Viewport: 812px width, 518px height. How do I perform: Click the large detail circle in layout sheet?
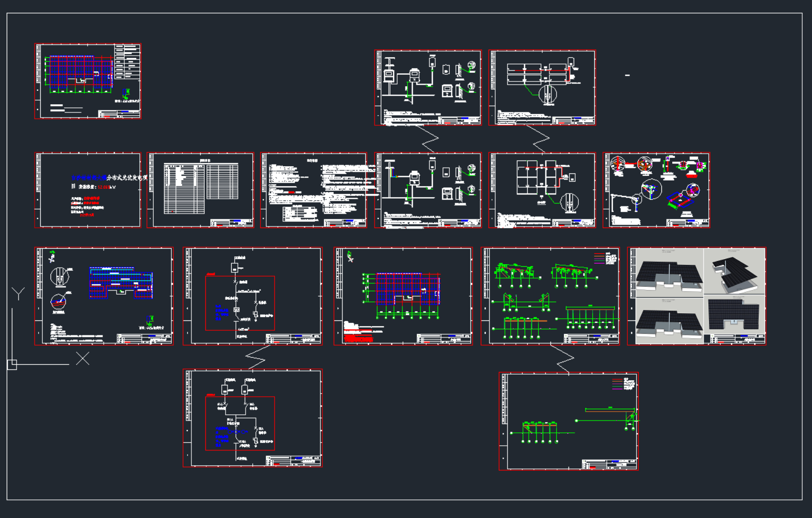coord(60,277)
